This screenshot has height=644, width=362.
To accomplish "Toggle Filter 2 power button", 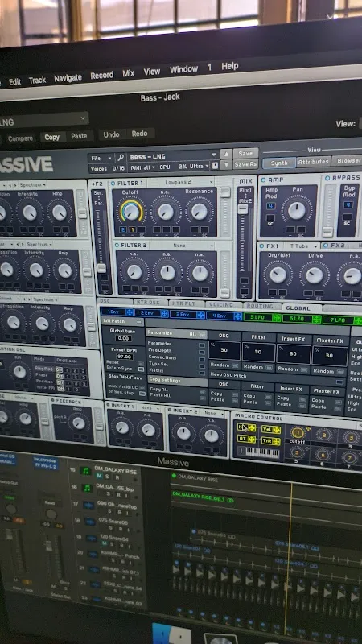I will click(117, 246).
